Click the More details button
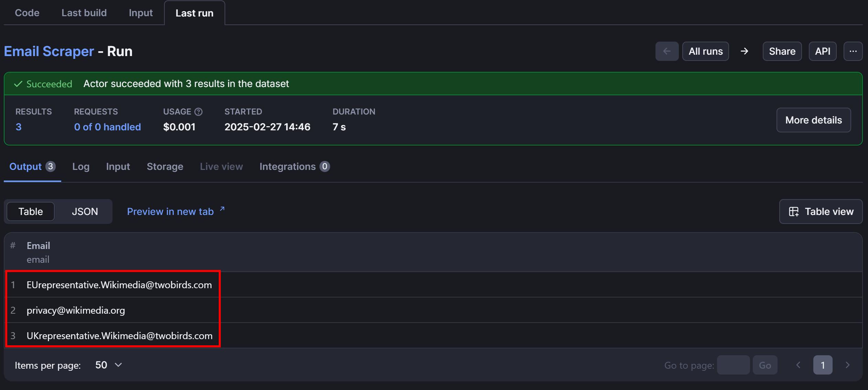The image size is (868, 390). click(814, 120)
